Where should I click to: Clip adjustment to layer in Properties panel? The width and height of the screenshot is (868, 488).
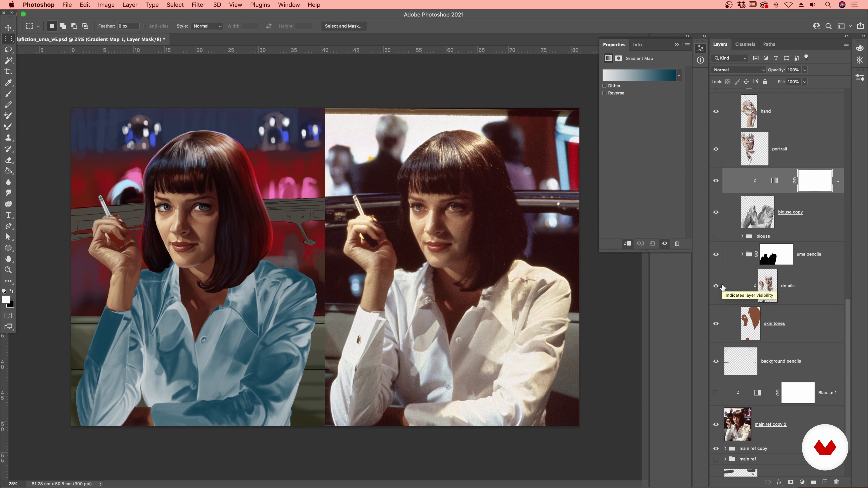[627, 244]
